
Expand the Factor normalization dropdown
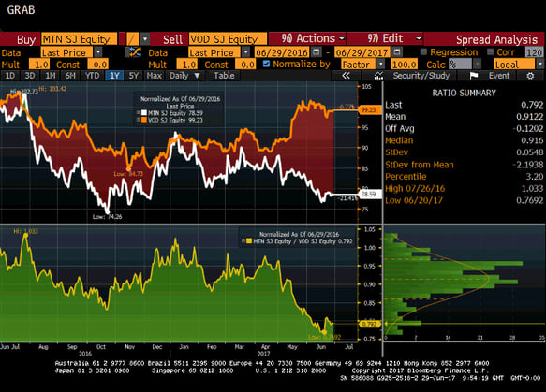(380, 65)
